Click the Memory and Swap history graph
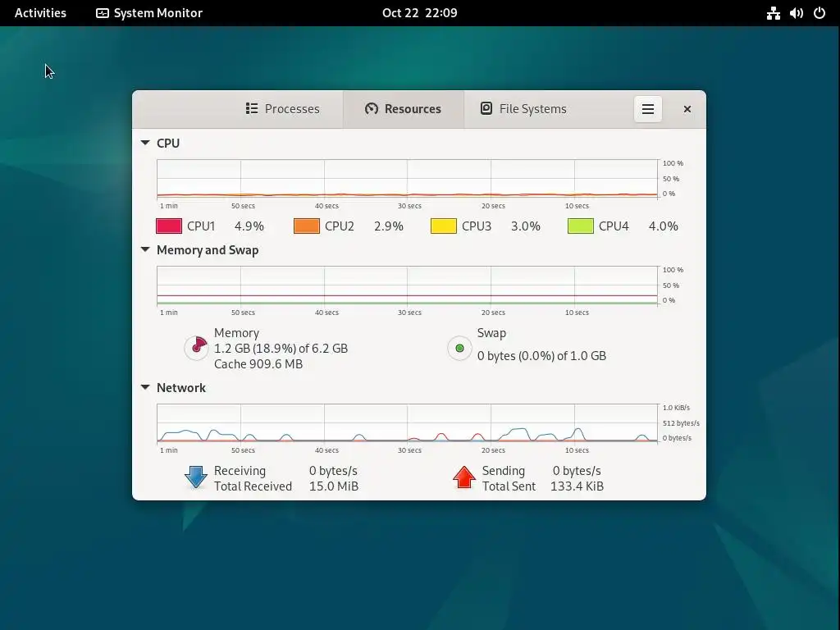The height and width of the screenshot is (630, 840). 407,285
